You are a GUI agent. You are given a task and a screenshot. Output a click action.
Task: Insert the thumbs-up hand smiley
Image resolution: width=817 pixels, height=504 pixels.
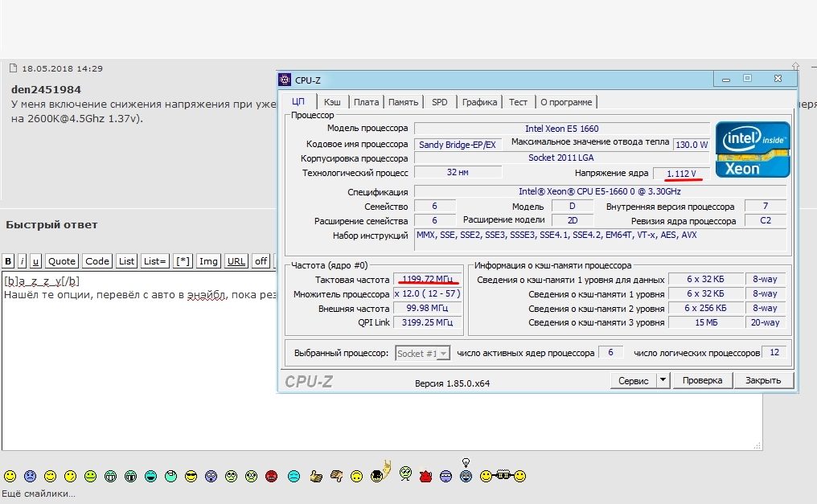click(316, 476)
